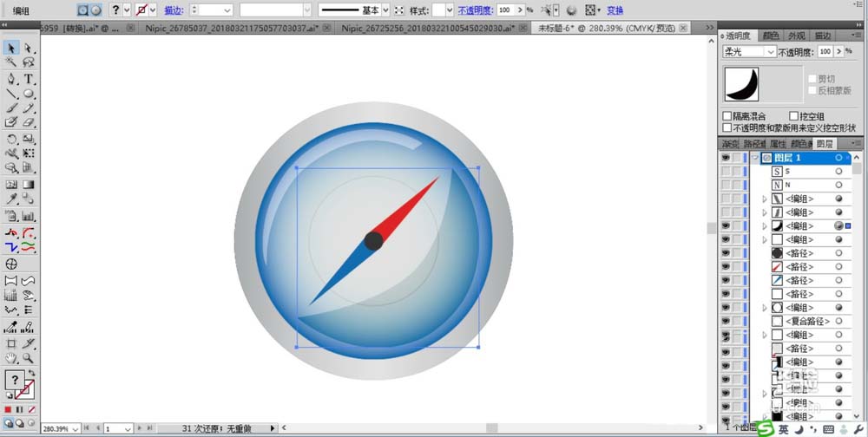This screenshot has width=868, height=437.
Task: Select the Artboard tool
Action: coord(11,343)
